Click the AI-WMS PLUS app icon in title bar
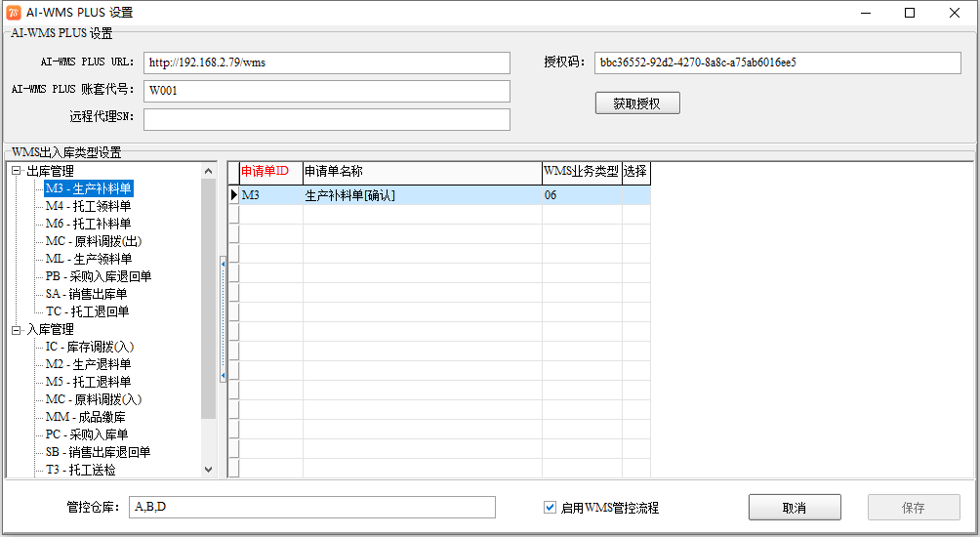 click(13, 13)
